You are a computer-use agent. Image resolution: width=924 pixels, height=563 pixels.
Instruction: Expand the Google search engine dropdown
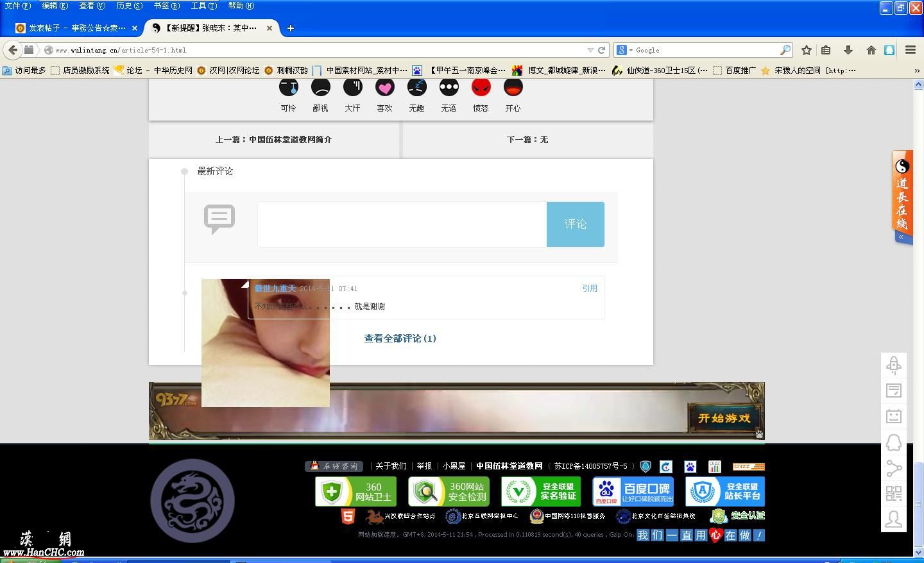[x=624, y=50]
